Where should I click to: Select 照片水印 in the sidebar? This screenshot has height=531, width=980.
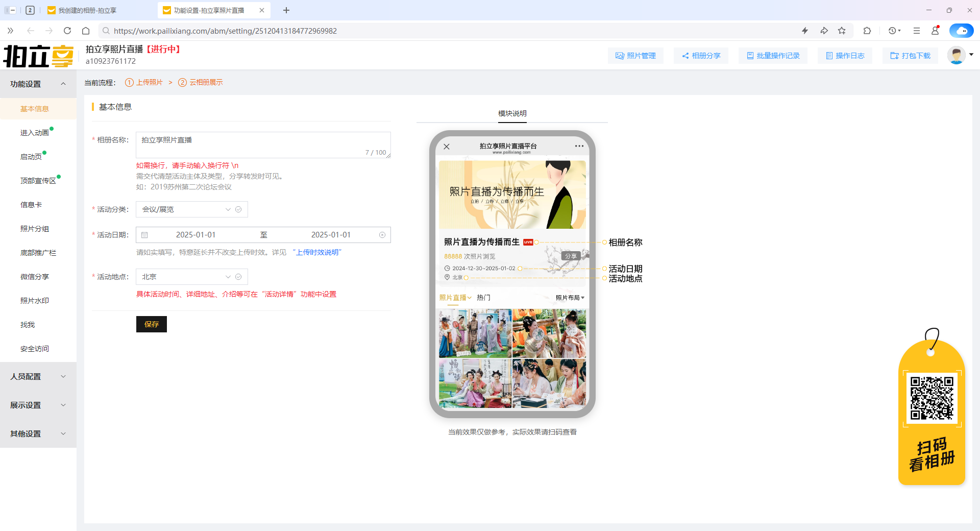[x=35, y=301]
